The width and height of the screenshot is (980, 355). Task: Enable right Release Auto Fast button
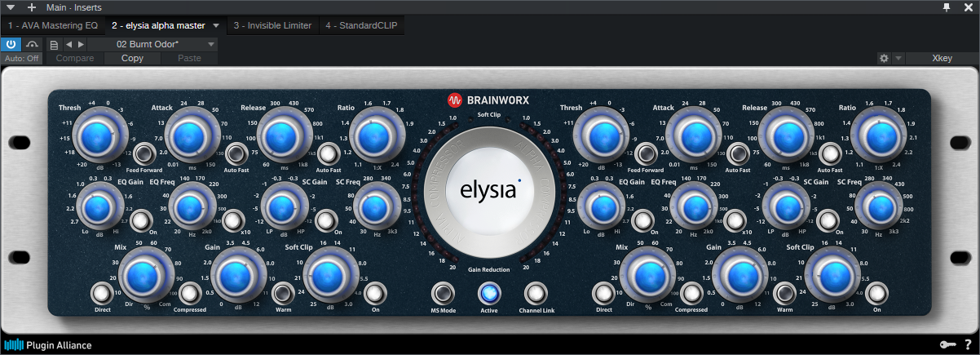(x=829, y=153)
